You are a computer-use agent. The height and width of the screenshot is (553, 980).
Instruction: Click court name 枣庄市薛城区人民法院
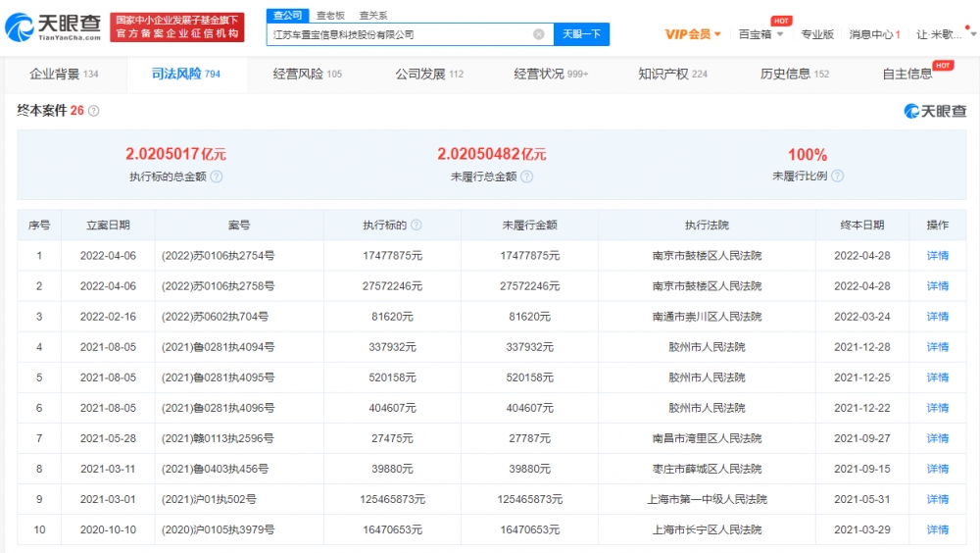707,469
